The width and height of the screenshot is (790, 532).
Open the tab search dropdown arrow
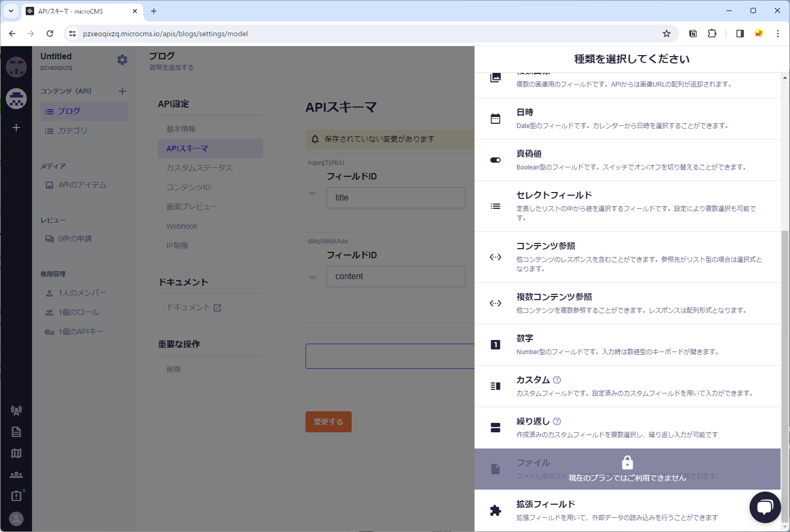click(x=10, y=11)
